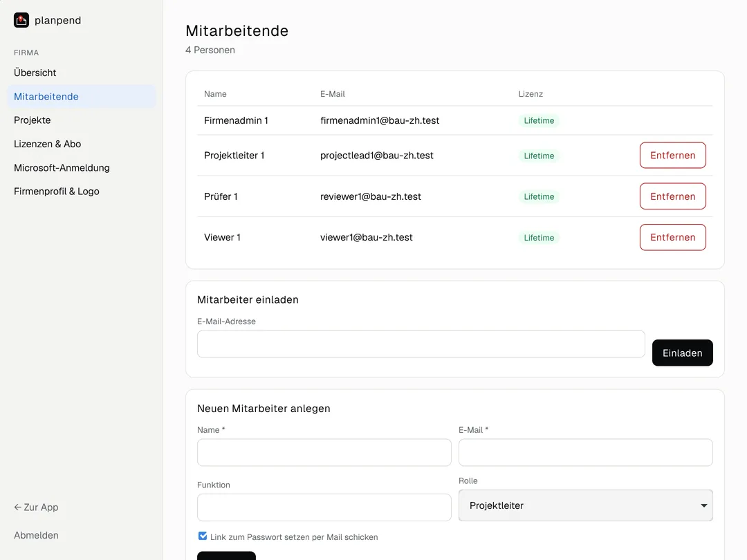Viewport: 747px width, 560px height.
Task: Click Lifetime badge in Firmenadmin 1 row
Action: coord(539,120)
